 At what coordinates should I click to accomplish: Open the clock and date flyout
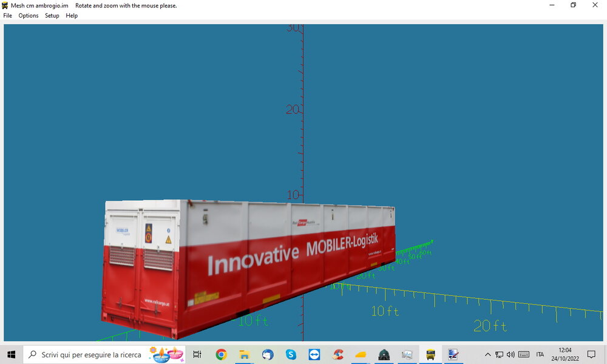pyautogui.click(x=565, y=354)
